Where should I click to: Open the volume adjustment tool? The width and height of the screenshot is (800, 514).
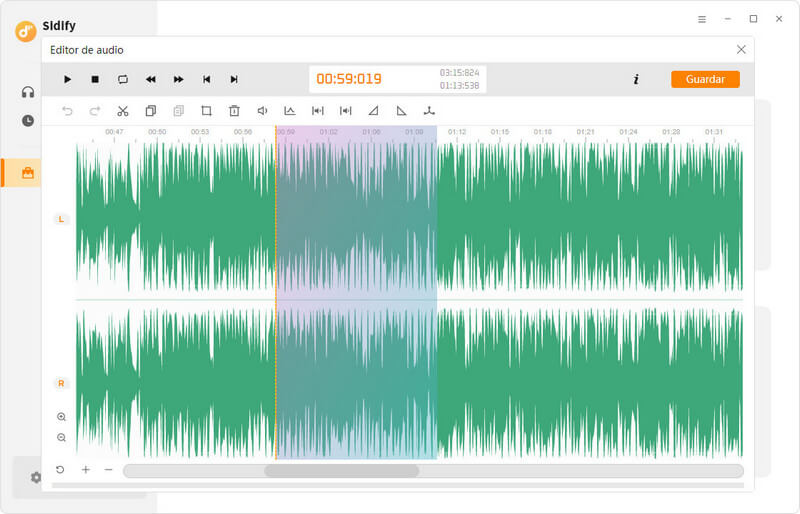coord(262,111)
